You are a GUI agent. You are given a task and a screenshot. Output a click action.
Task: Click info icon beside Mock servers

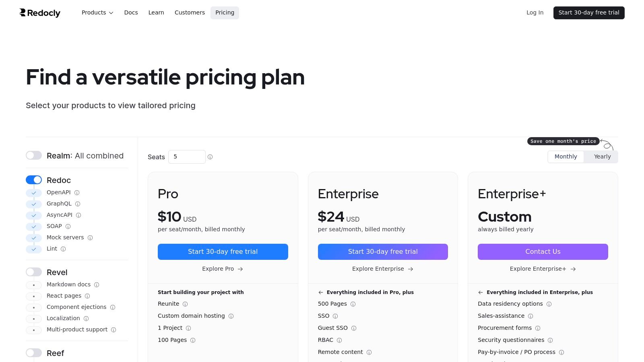(x=90, y=238)
